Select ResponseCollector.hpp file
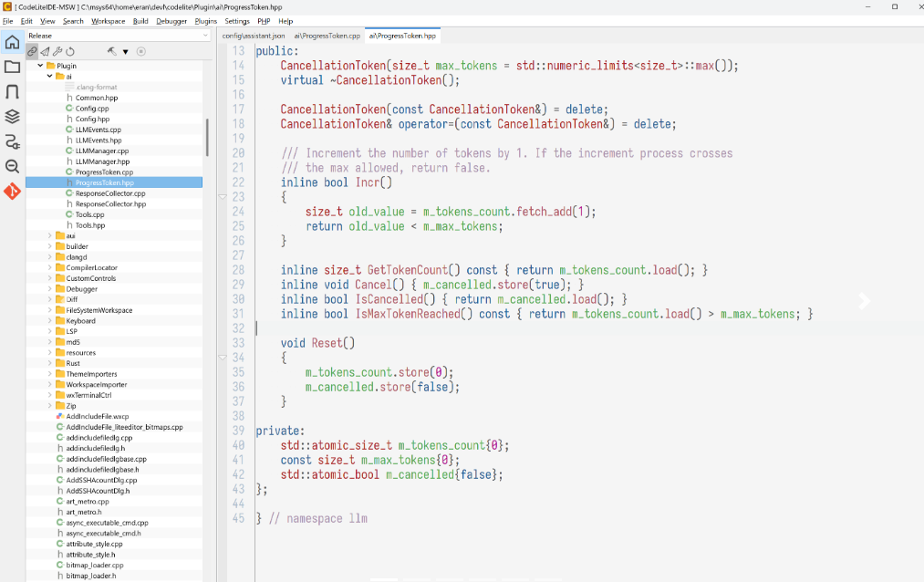The height and width of the screenshot is (582, 924). [110, 203]
